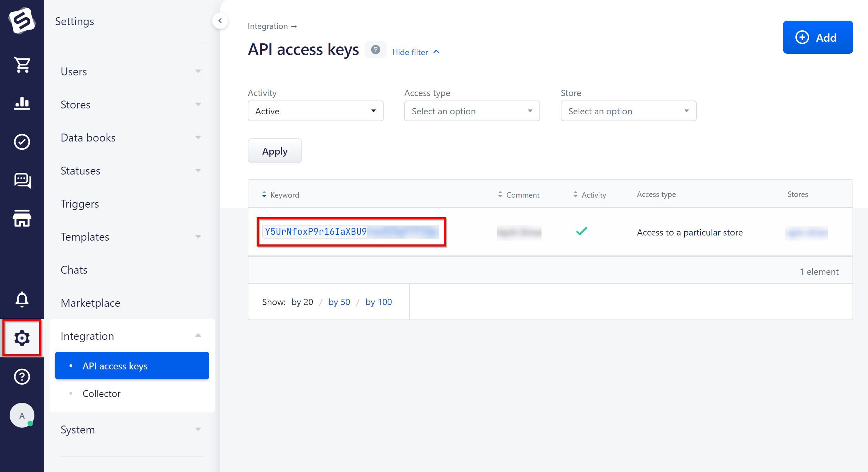Click the analytics/chart icon in sidebar

pyautogui.click(x=21, y=103)
